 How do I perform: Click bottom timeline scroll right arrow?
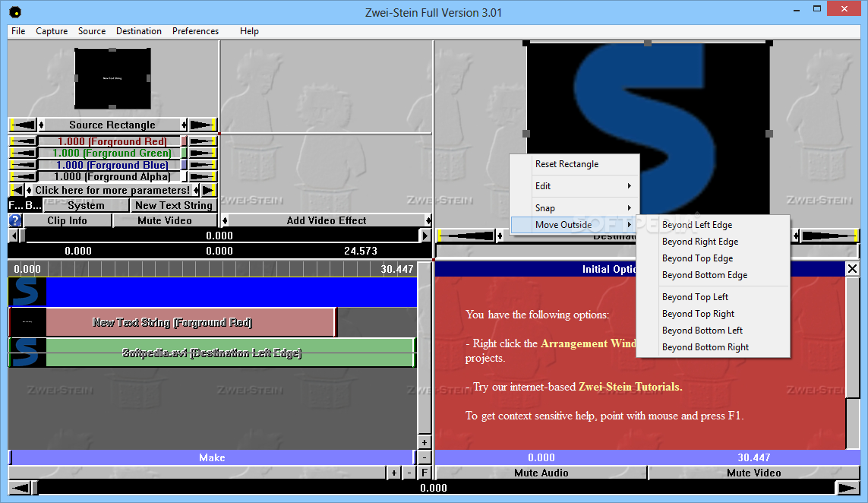847,488
